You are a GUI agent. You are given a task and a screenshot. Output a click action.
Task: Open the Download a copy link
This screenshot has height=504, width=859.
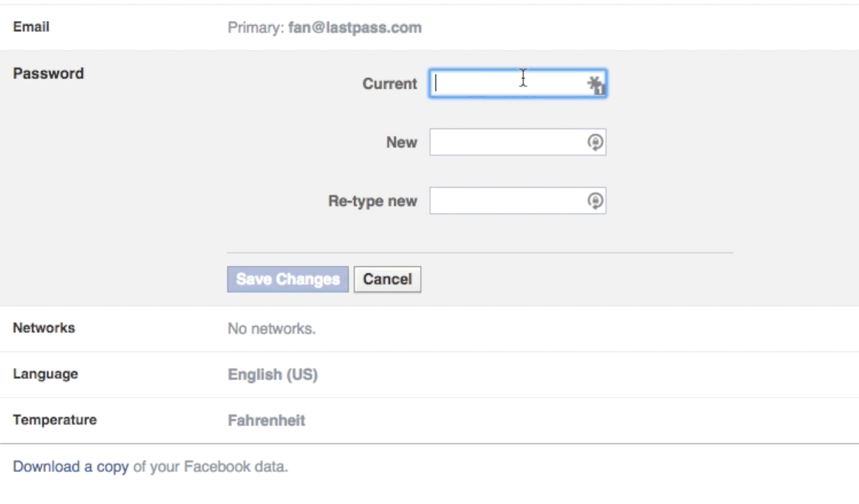point(71,466)
